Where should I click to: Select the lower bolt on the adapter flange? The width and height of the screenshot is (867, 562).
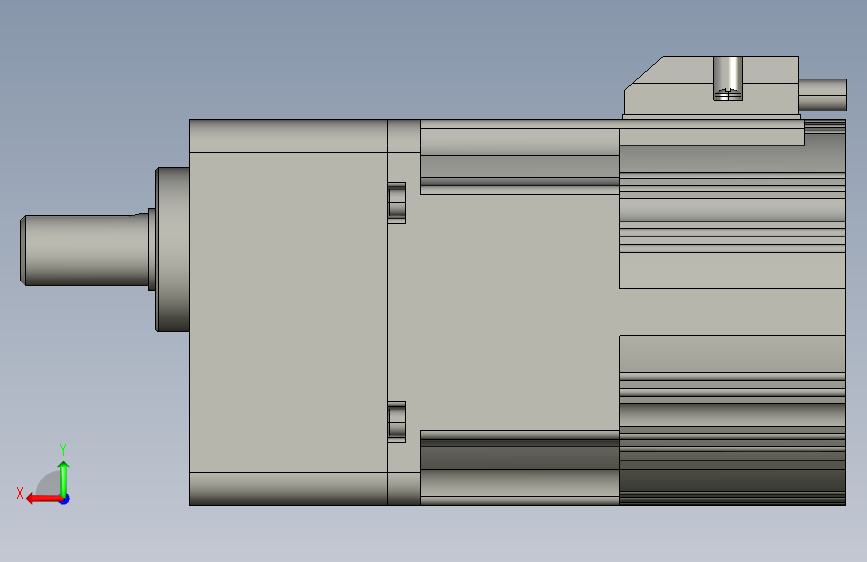click(x=396, y=422)
